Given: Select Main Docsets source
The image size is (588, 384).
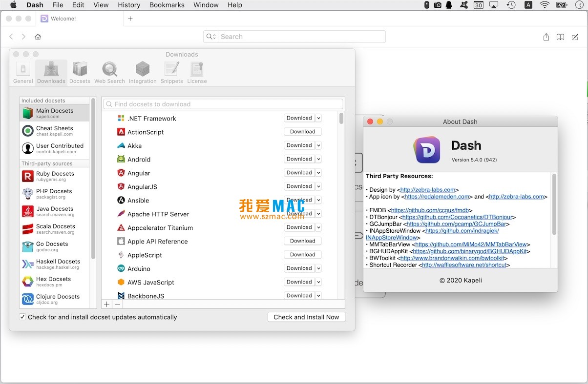Looking at the screenshot, I should pyautogui.click(x=55, y=113).
